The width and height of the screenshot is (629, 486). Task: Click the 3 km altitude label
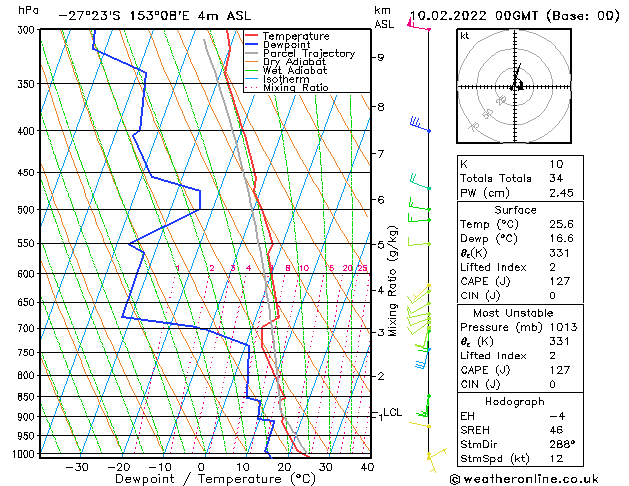380,332
